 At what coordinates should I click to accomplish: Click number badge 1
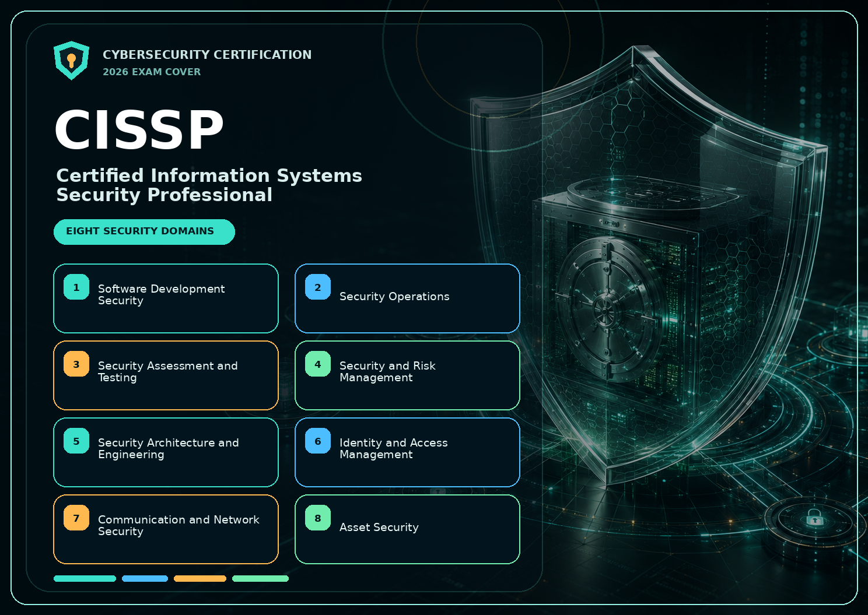76,287
